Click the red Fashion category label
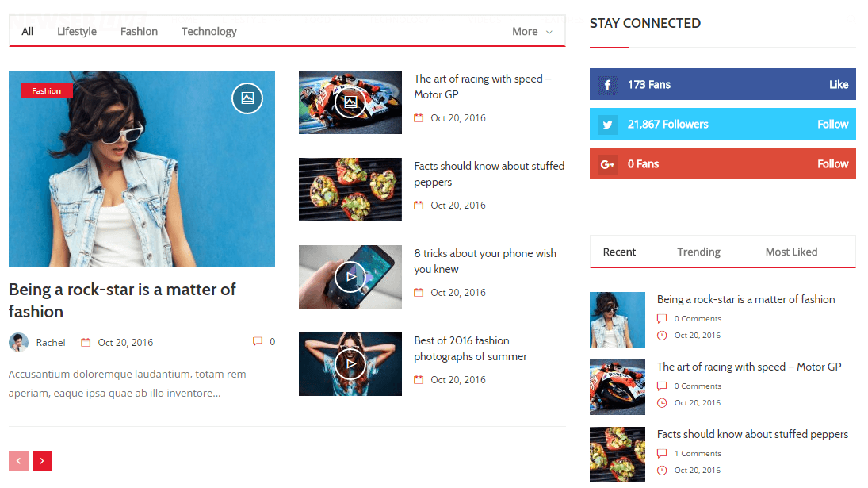Screen dimensions: 868x488 (47, 90)
